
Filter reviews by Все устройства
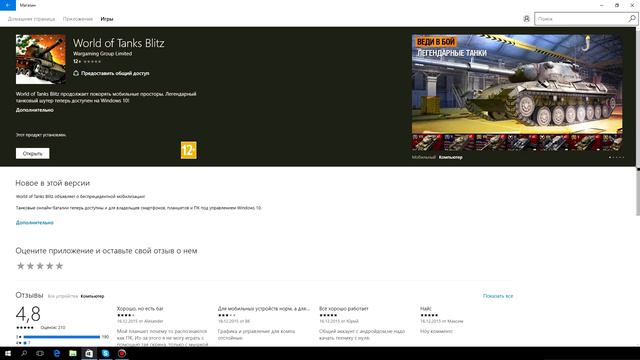point(62,296)
